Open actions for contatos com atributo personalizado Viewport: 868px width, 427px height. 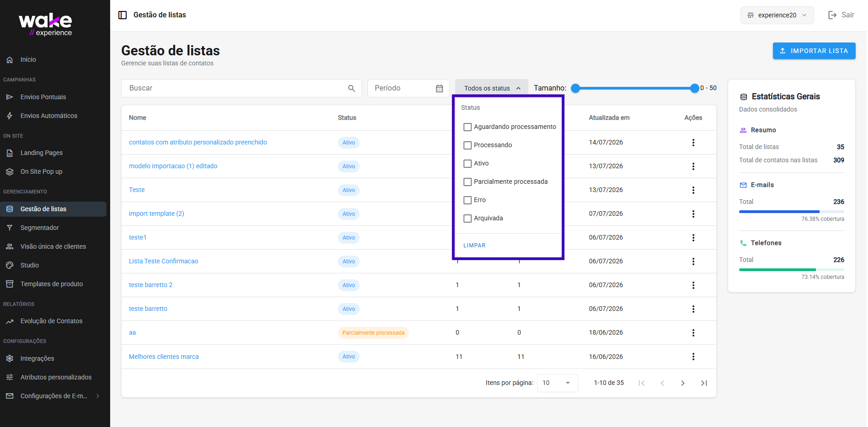click(x=693, y=143)
